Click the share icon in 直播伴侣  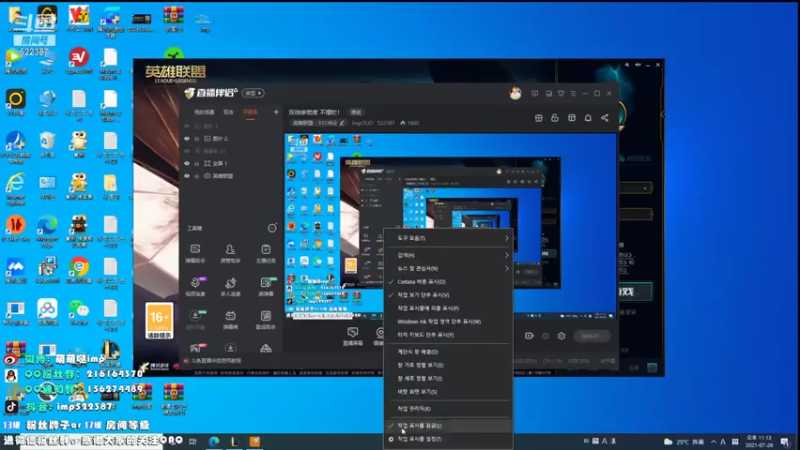(x=605, y=118)
